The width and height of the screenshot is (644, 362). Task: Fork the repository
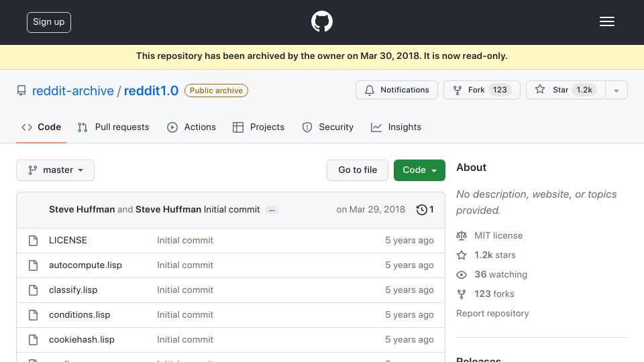(482, 90)
